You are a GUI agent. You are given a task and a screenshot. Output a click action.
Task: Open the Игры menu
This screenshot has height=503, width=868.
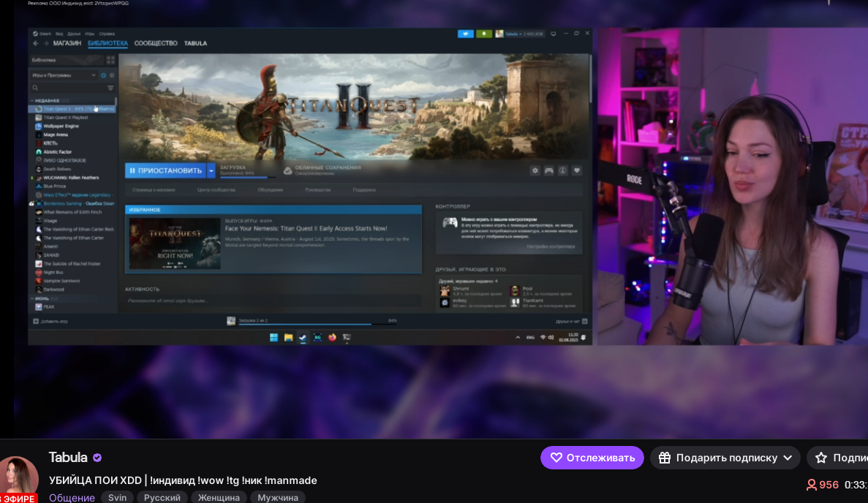coord(90,34)
